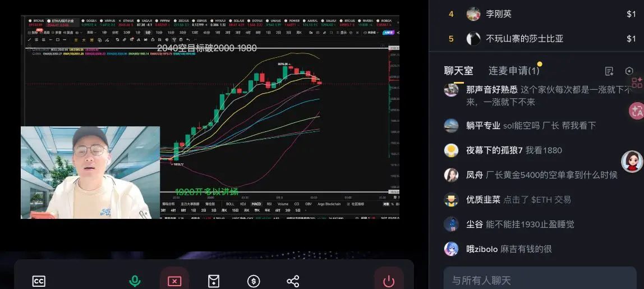This screenshot has height=289, width=644.
Task: Open 筹码分布 chip distribution
Action: (x=168, y=204)
